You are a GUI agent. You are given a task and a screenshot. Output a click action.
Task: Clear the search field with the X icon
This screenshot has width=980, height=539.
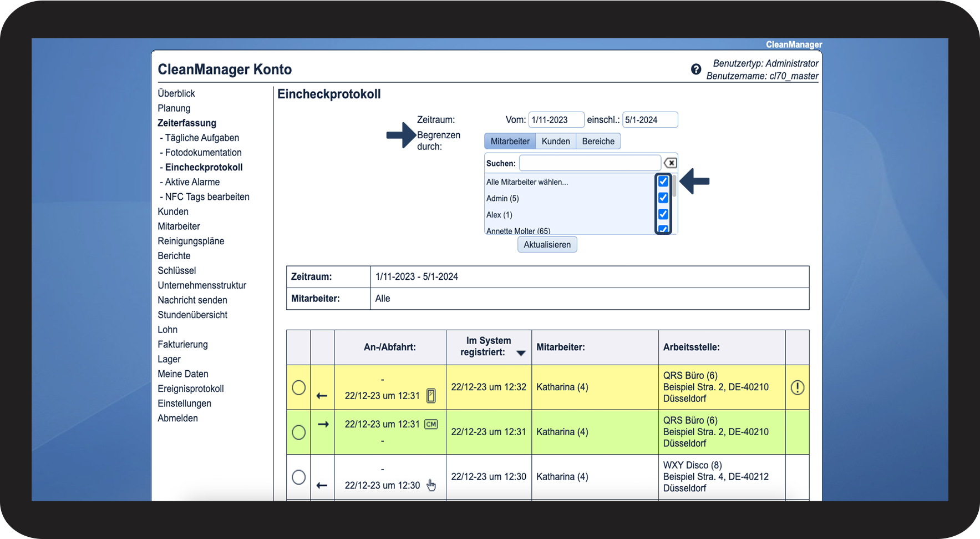pos(670,163)
